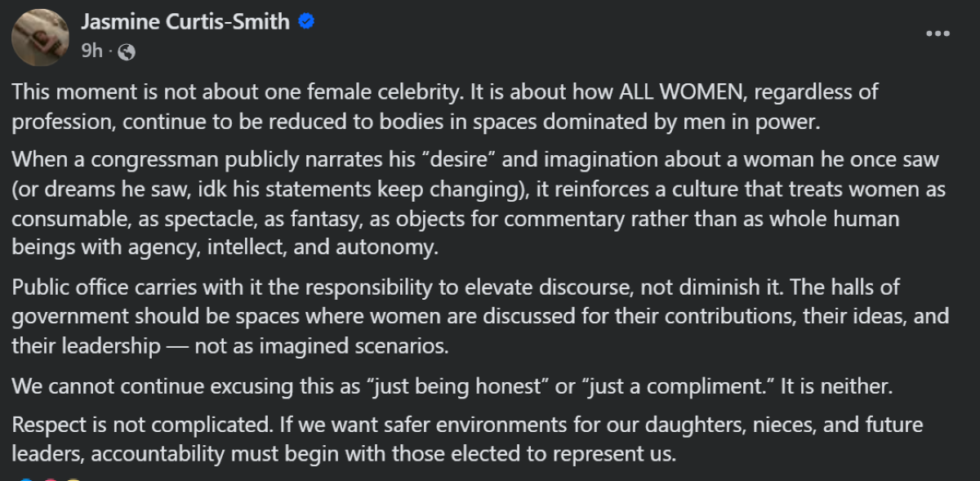
Task: Open the three-dot post options menu
Action: coord(938,33)
